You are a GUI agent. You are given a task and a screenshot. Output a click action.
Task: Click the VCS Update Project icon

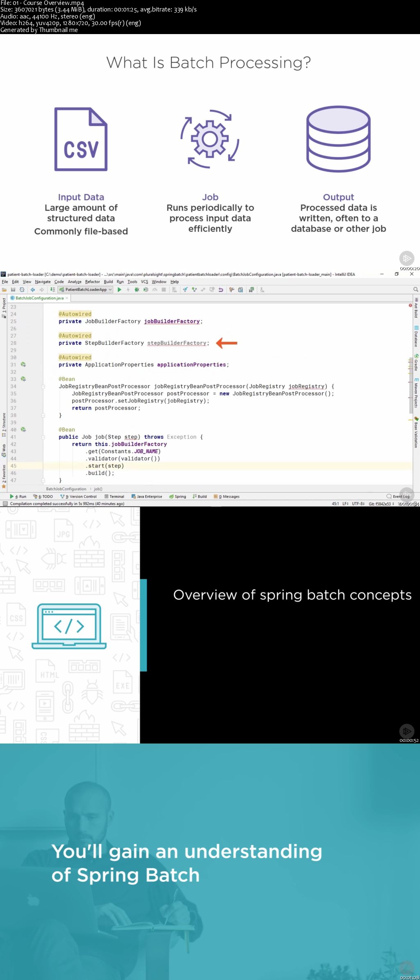(x=185, y=290)
